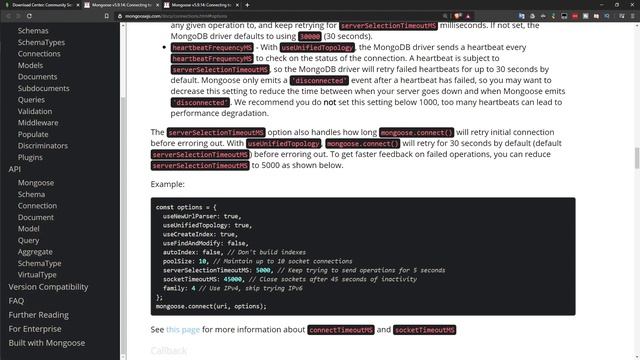Open the VirtualType API entry
640x360 pixels.
(x=37, y=275)
